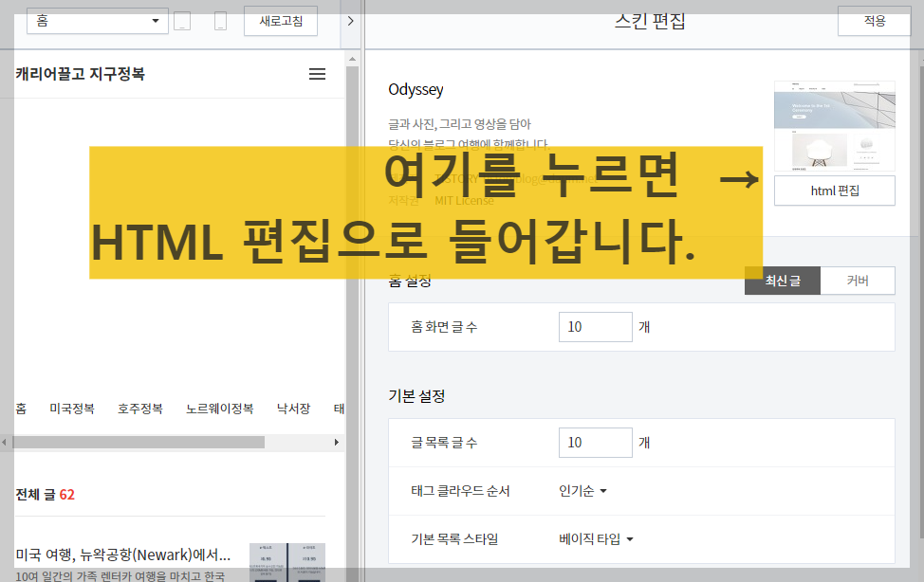Click the preview horizontal scrollbar left arrow
Viewport: 924px width, 582px height.
point(4,443)
